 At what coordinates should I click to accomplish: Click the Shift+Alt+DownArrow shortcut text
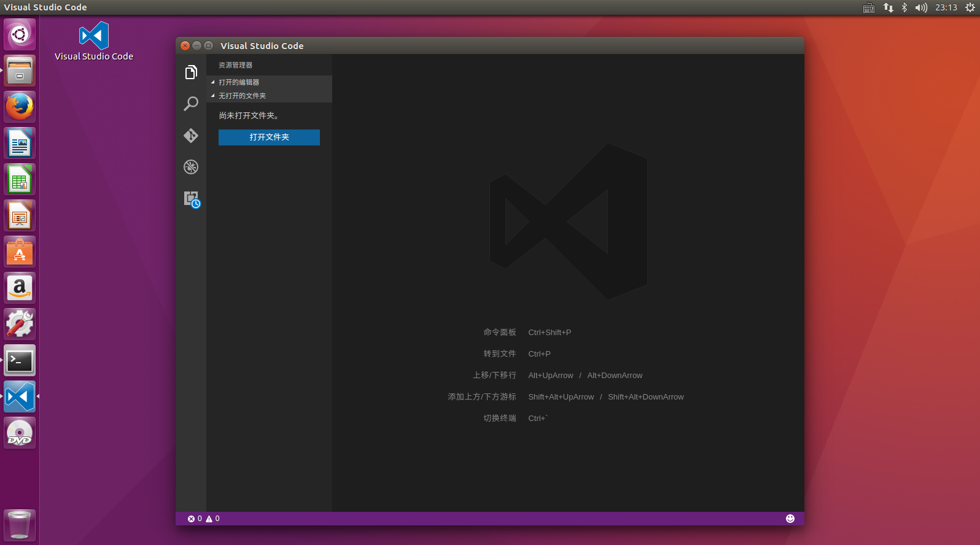(645, 396)
